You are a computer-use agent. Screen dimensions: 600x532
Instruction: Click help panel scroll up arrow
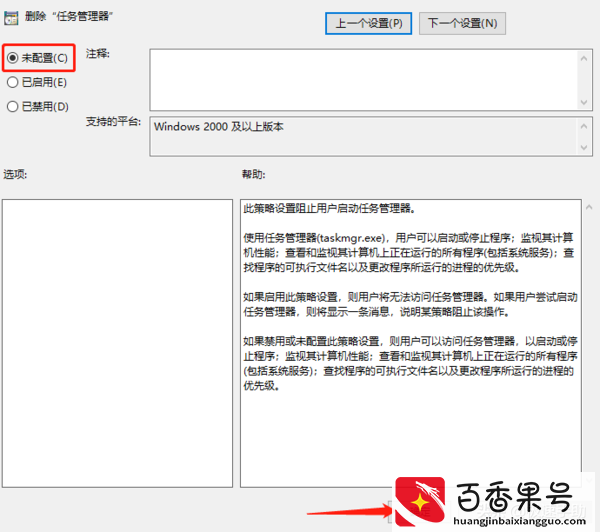point(589,207)
